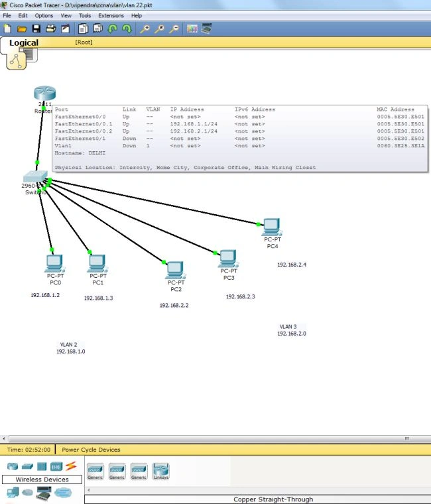The image size is (431, 504).
Task: Select the Switches device category
Action: 27,466
